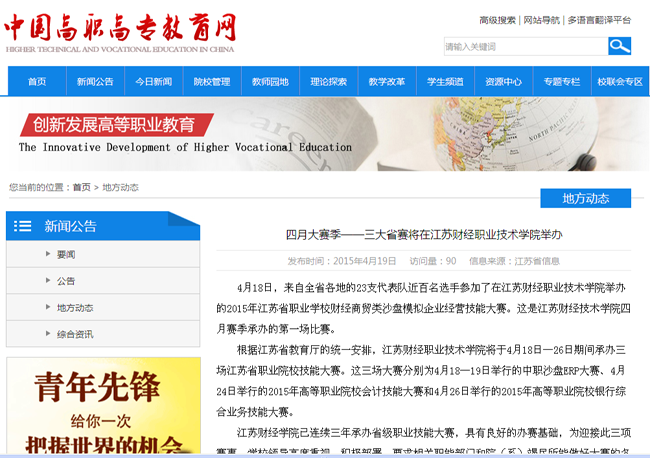Open 今日新闻 navigation item
The image size is (650, 458).
(153, 82)
